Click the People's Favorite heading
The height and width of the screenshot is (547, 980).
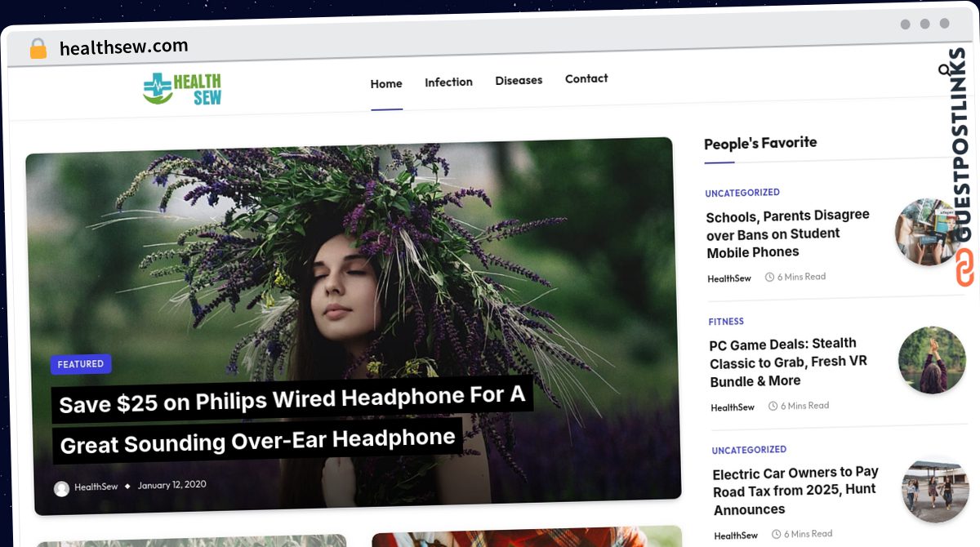point(760,143)
